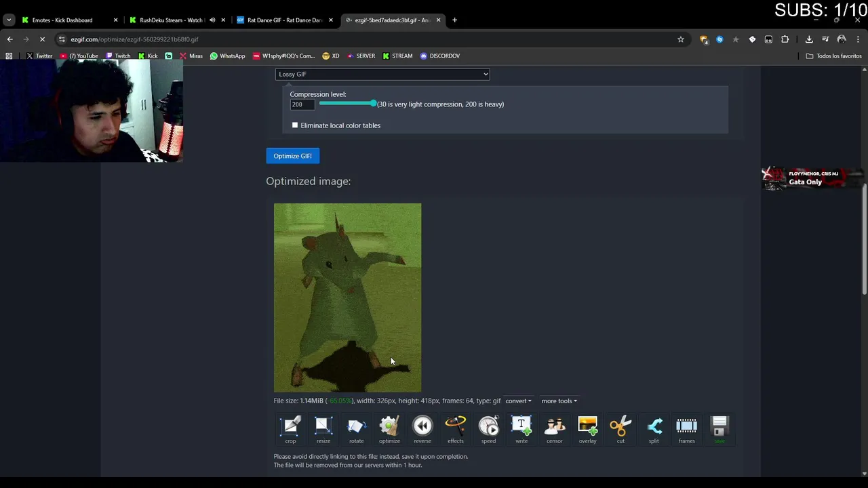Open the Twitter bookmark
This screenshot has width=868, height=488.
39,56
